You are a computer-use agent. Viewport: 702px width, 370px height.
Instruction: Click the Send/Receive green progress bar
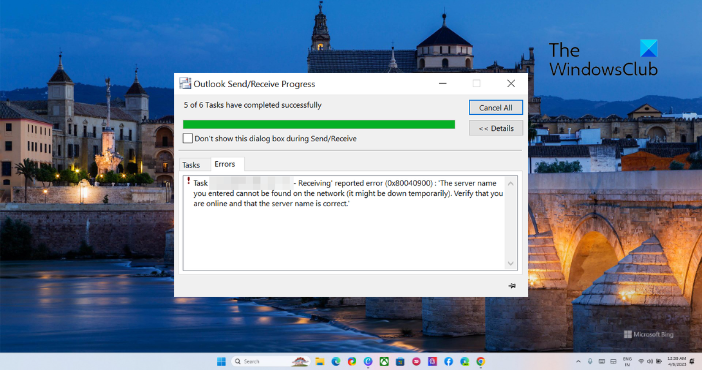click(x=319, y=125)
